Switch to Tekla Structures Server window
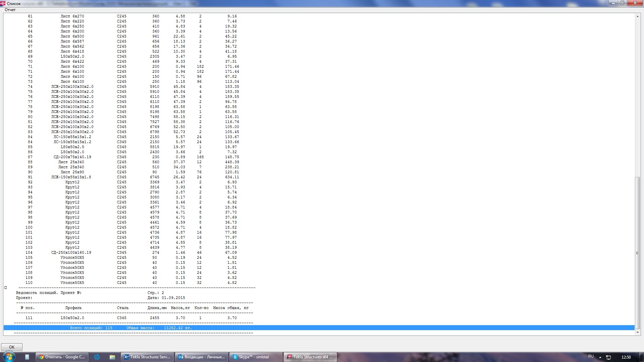644x362 pixels. [147, 357]
